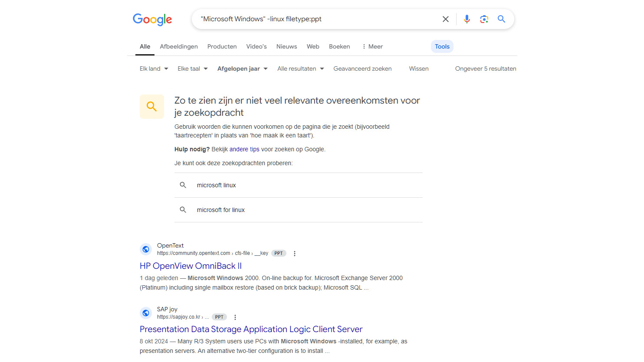Click inside the search query text field

tap(317, 19)
